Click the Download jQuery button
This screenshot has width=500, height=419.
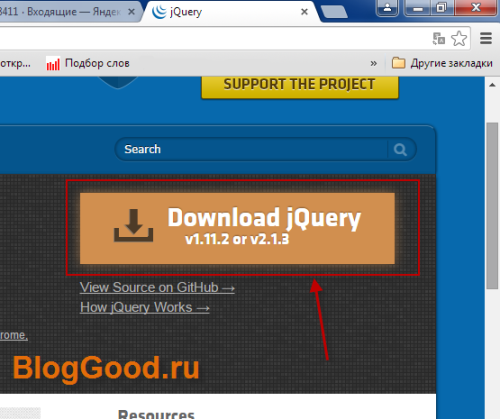click(237, 228)
